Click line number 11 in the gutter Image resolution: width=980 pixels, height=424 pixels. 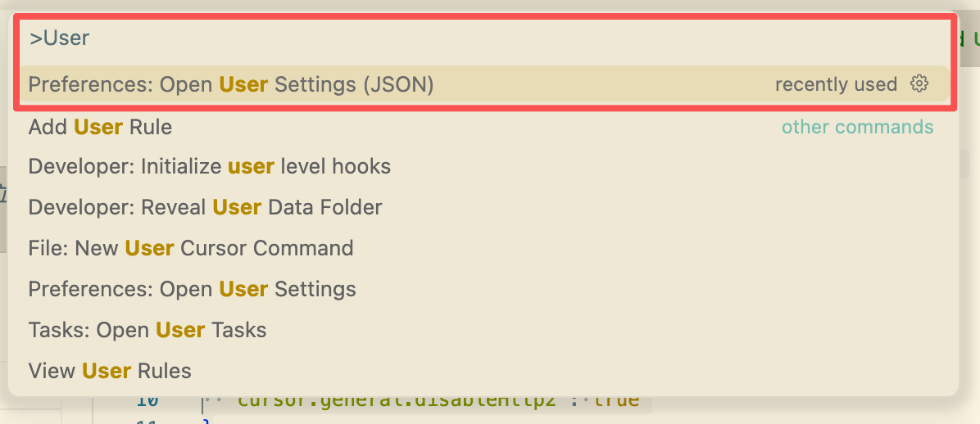(x=147, y=420)
